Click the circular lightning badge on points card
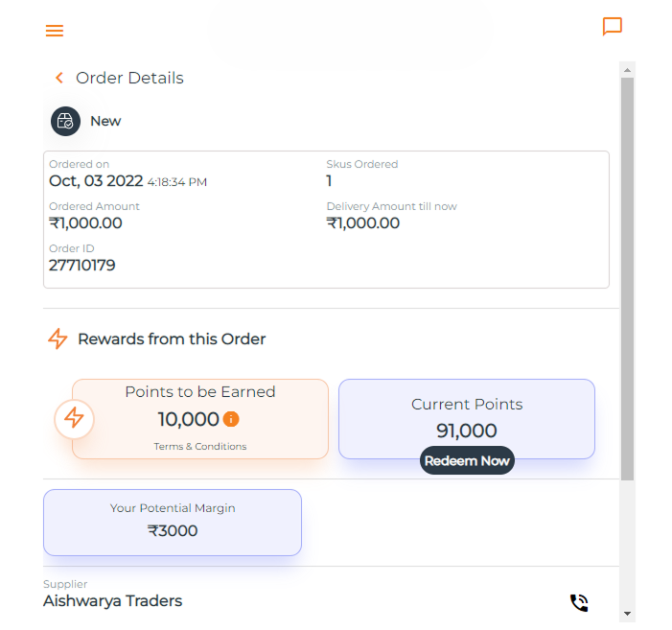This screenshot has height=630, width=672. [74, 418]
